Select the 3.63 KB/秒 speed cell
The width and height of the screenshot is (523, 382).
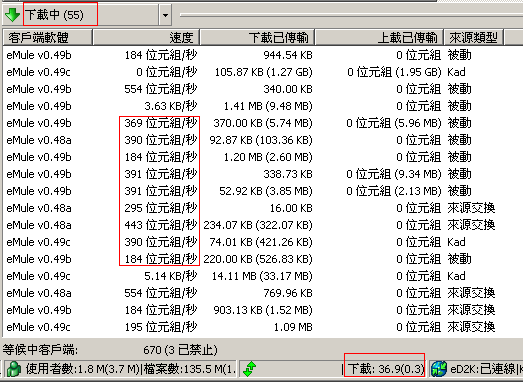coord(170,106)
